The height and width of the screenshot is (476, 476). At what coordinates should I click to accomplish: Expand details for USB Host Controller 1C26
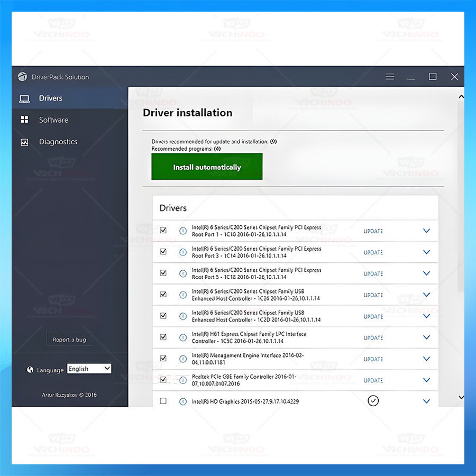pos(426,295)
